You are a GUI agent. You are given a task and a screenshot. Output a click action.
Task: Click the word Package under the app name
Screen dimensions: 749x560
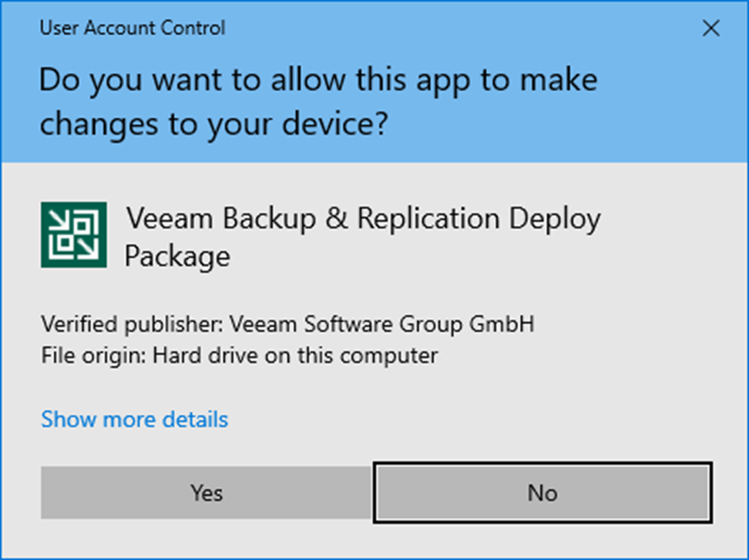point(177,257)
